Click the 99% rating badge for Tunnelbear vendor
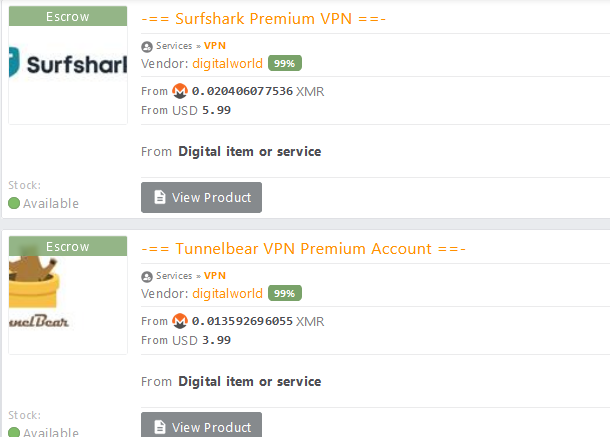This screenshot has width=610, height=437. click(285, 293)
